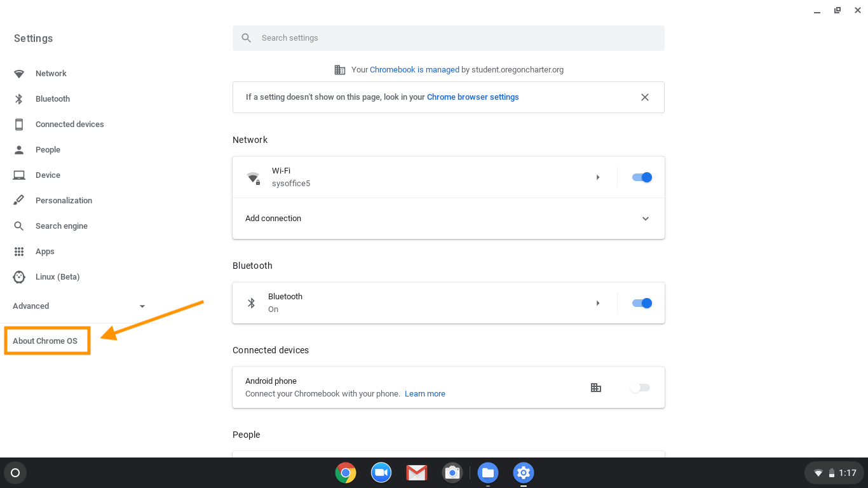
Task: Open the launcher circle button
Action: pos(15,473)
